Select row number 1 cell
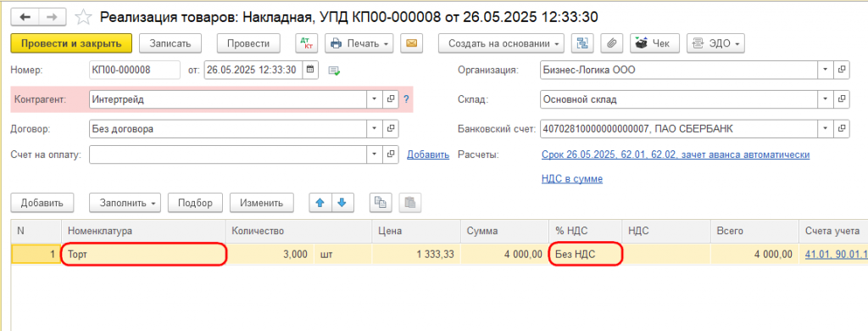This screenshot has width=868, height=331. 36,255
